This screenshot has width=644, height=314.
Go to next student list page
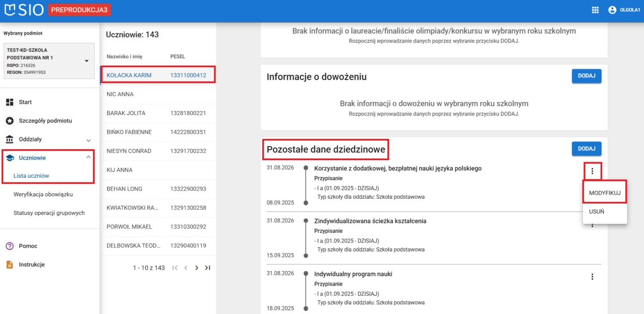pos(197,268)
